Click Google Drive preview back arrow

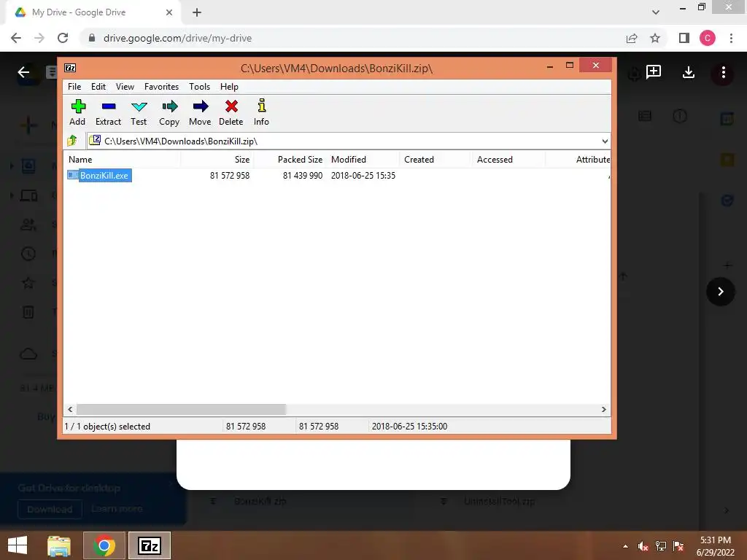coord(23,72)
